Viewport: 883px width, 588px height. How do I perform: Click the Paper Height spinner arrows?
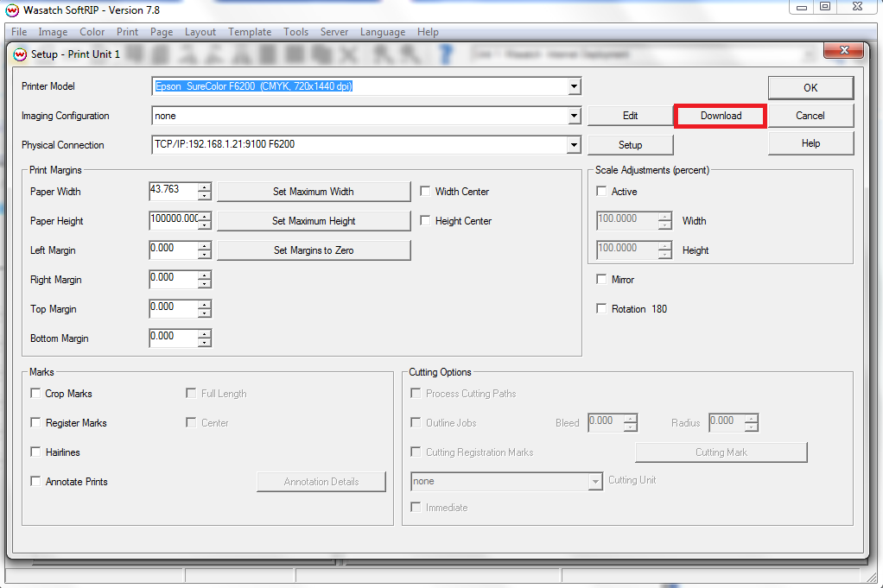pos(205,220)
